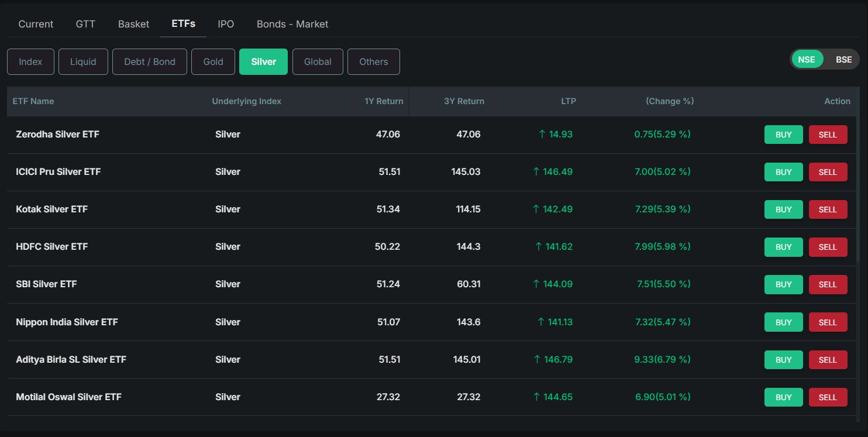Image resolution: width=868 pixels, height=437 pixels.
Task: Open the Bonds - Market tab
Action: [x=292, y=24]
